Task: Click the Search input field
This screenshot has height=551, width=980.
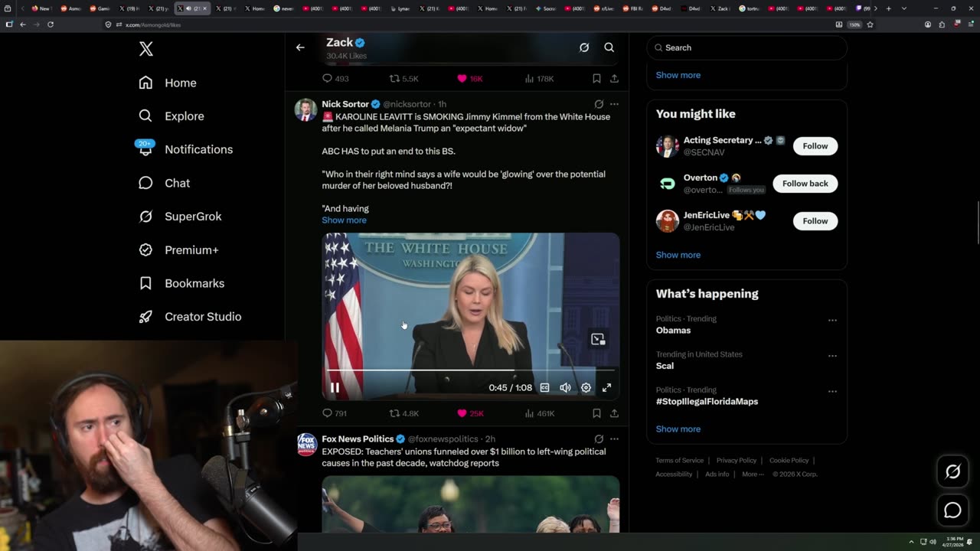Action: [x=747, y=47]
